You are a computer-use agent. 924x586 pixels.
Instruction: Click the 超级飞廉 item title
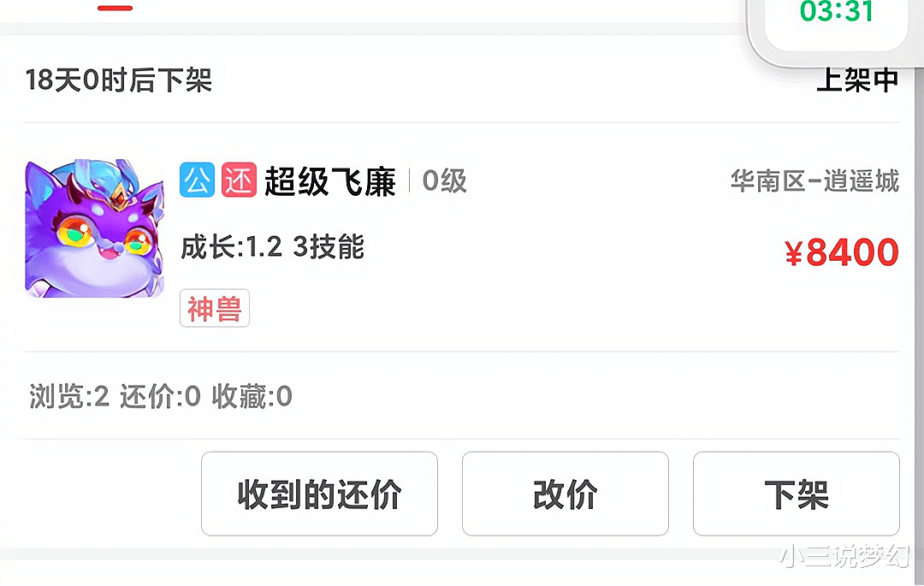click(x=330, y=181)
